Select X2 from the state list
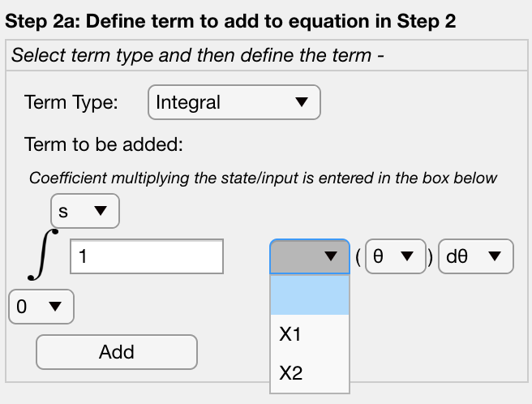 tap(310, 372)
